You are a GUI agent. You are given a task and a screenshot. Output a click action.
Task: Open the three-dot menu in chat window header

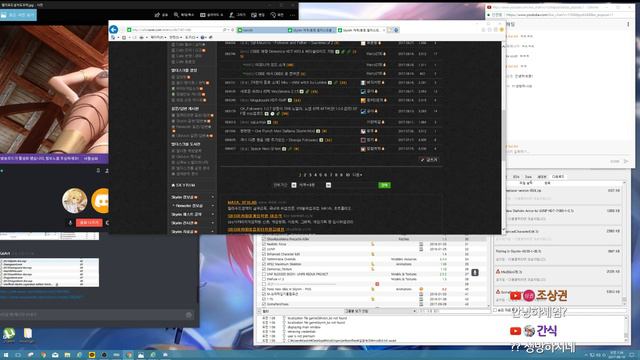click(x=628, y=24)
